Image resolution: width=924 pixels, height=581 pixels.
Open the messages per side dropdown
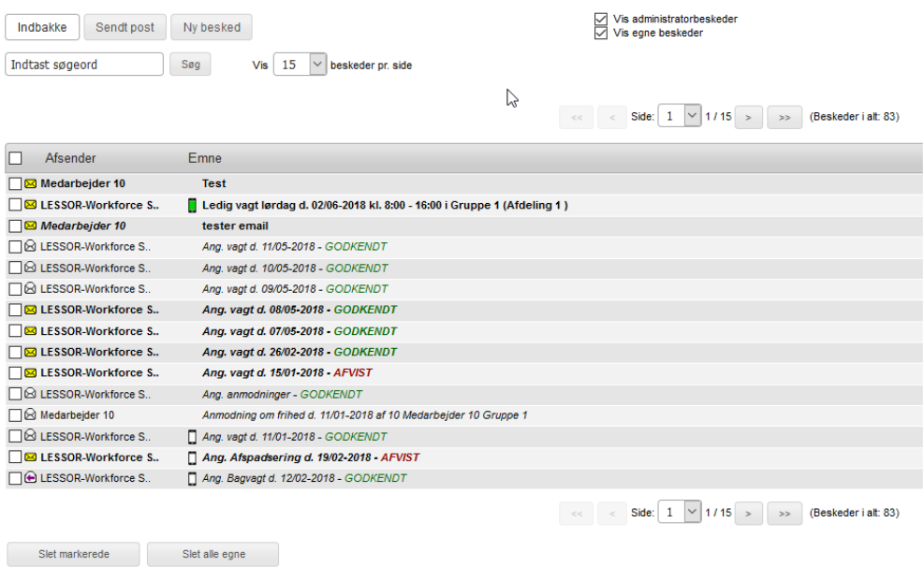tap(317, 65)
